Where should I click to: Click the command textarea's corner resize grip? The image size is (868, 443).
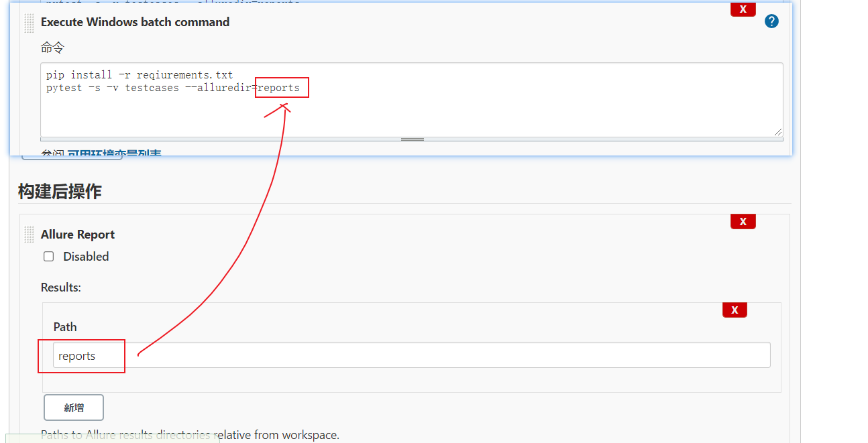[778, 132]
